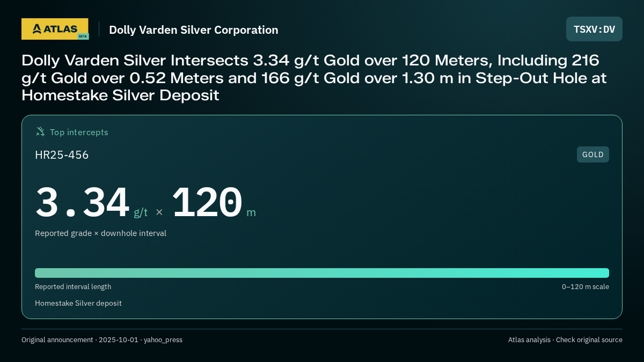This screenshot has width=644, height=362.
Task: Click the 'Homestake Silver deposit' text
Action: [x=78, y=303]
